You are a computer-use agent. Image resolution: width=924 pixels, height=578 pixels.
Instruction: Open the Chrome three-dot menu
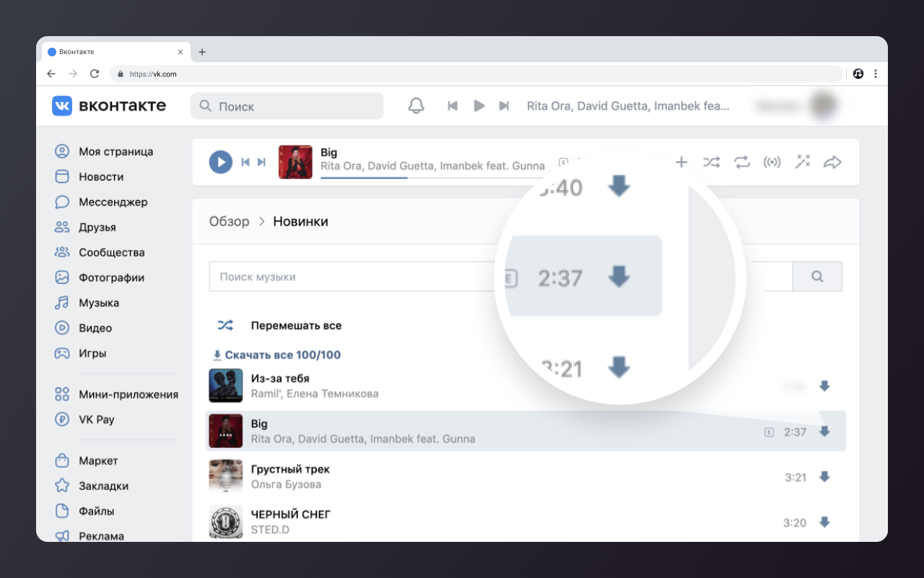click(876, 74)
